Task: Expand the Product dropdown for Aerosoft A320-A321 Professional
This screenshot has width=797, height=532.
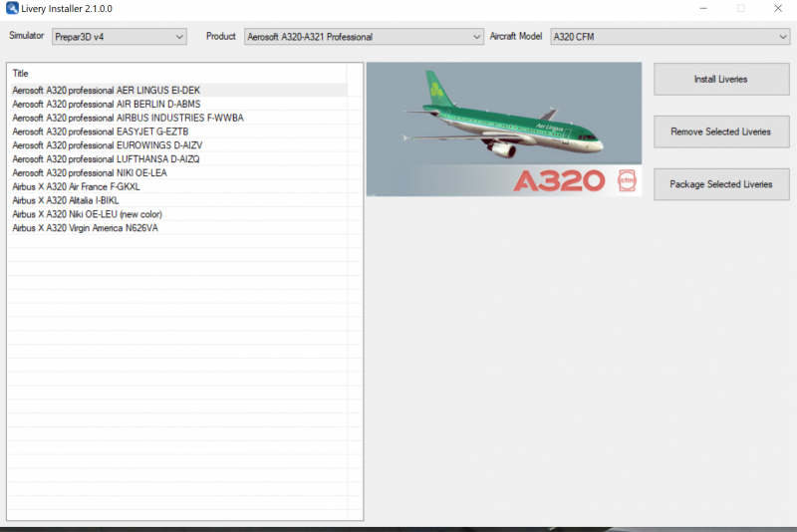Action: 364,37
